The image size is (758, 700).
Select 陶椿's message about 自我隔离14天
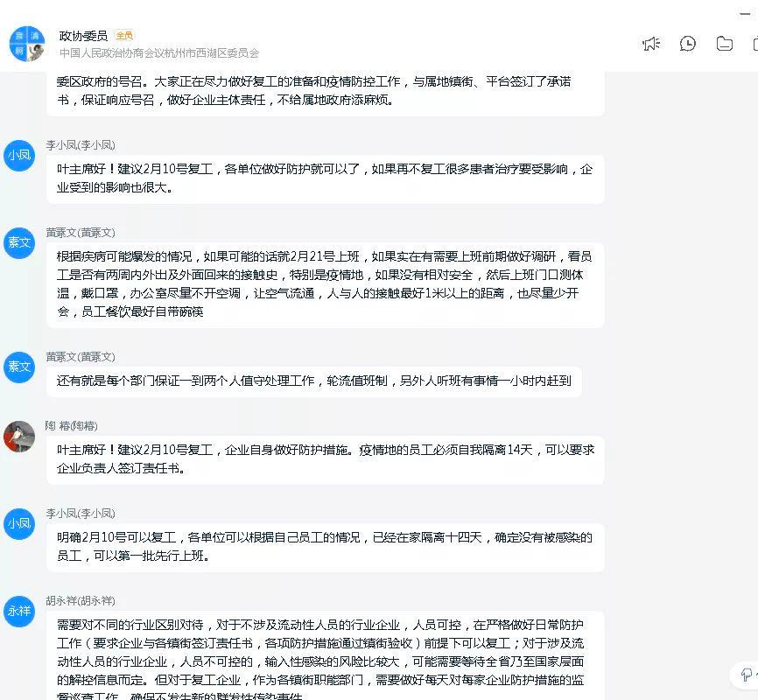pyautogui.click(x=326, y=459)
